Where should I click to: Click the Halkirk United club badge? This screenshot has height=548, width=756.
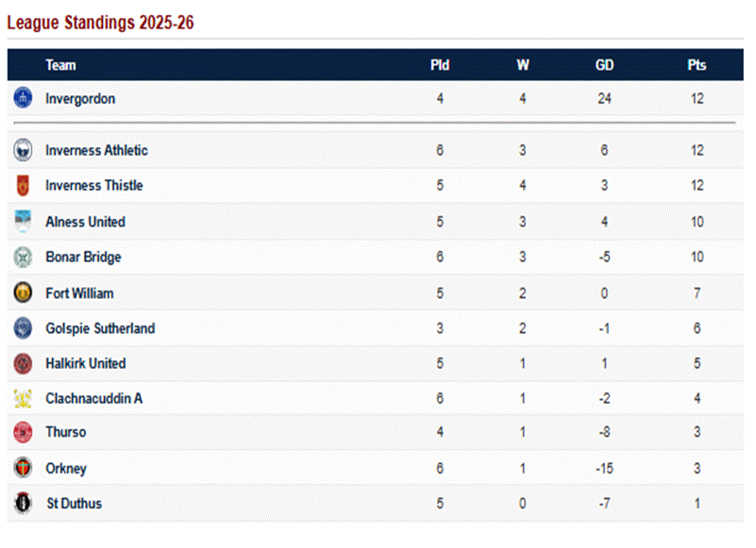[23, 363]
